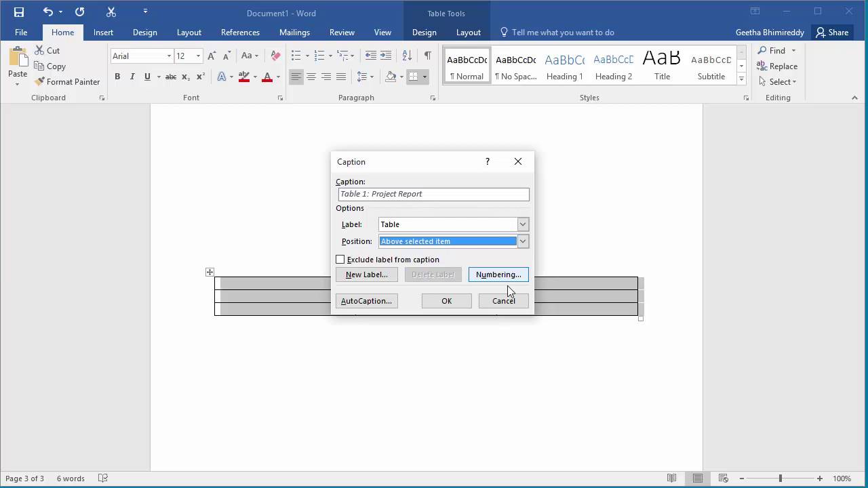
Task: Sort the selected content
Action: click(407, 56)
